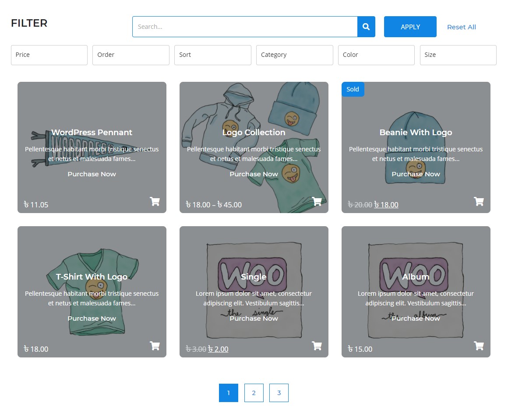Image resolution: width=508 pixels, height=420 pixels.
Task: Click the ৳ 2.00 sale price on Single
Action: (218, 349)
